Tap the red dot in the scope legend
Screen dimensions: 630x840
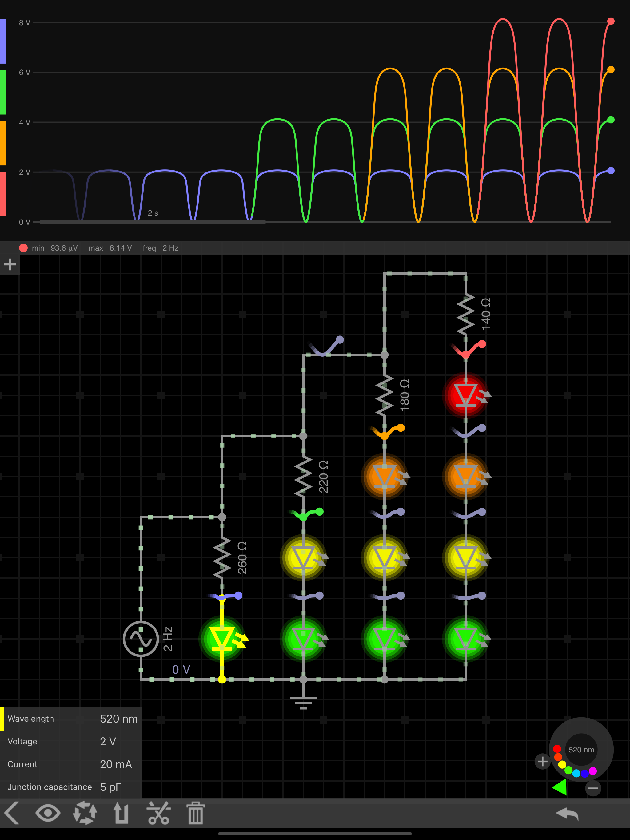pyautogui.click(x=23, y=248)
